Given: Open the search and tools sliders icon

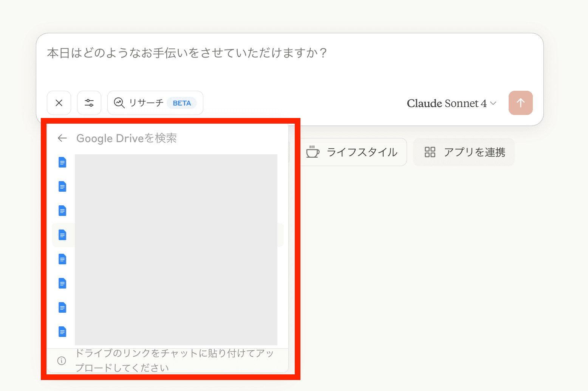Looking at the screenshot, I should [89, 103].
